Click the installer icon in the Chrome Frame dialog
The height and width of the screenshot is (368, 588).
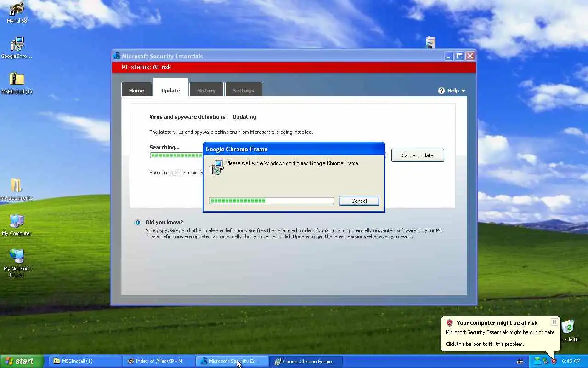pyautogui.click(x=216, y=167)
